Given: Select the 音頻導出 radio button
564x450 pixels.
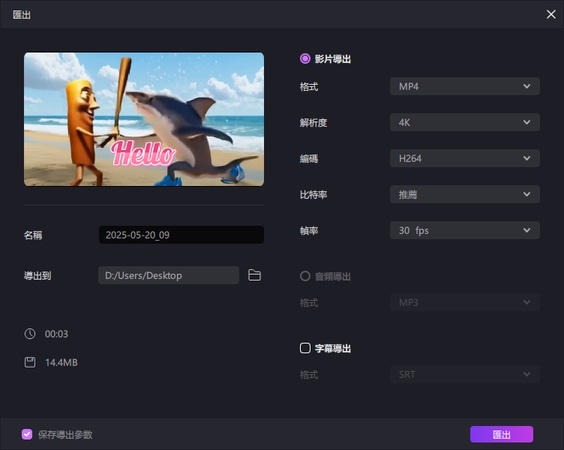Looking at the screenshot, I should tap(305, 276).
